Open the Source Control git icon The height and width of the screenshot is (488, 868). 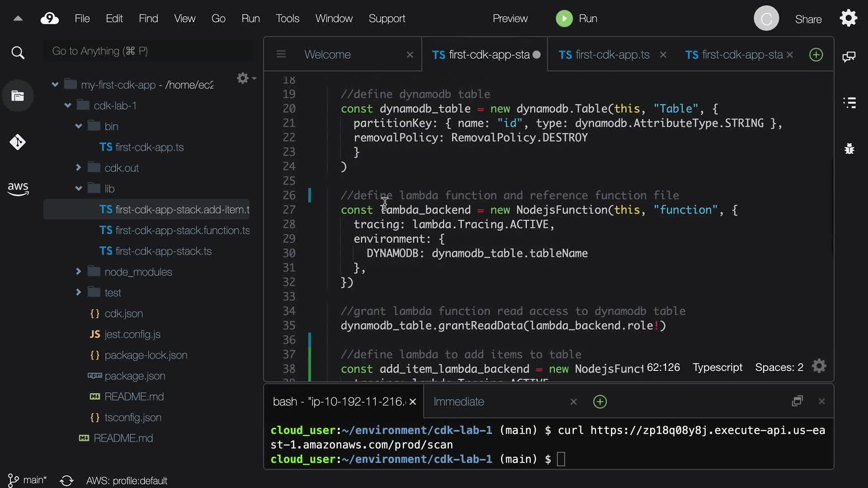[x=18, y=142]
